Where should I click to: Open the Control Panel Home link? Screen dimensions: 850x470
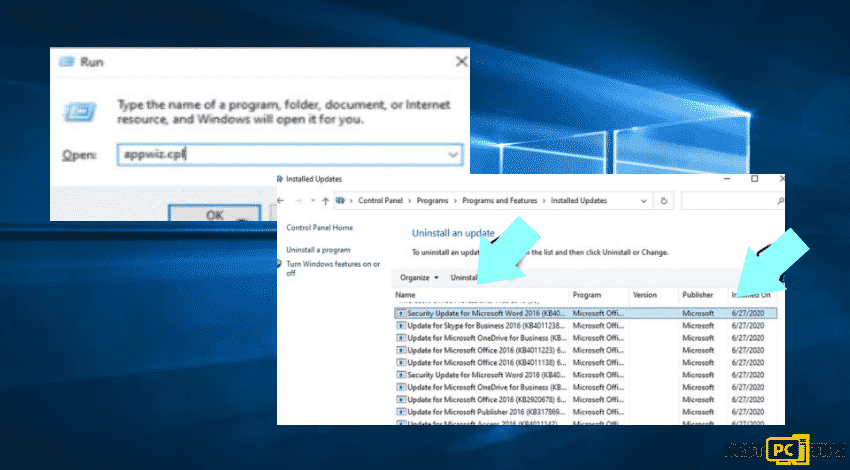pyautogui.click(x=319, y=228)
